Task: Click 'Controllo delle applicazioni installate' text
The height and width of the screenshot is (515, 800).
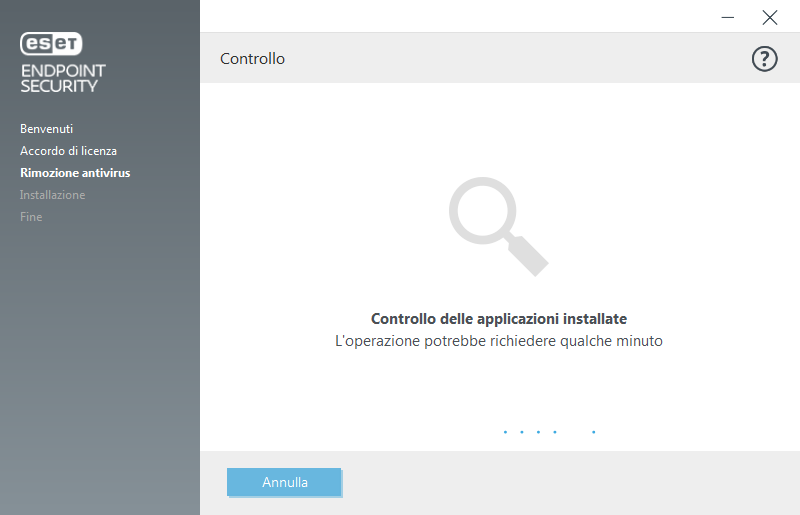Action: tap(498, 318)
